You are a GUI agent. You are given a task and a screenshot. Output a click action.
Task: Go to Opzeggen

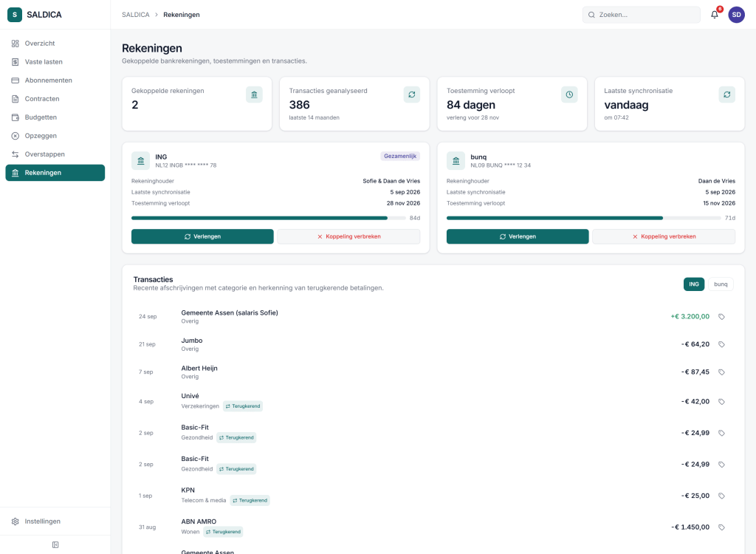click(x=55, y=136)
